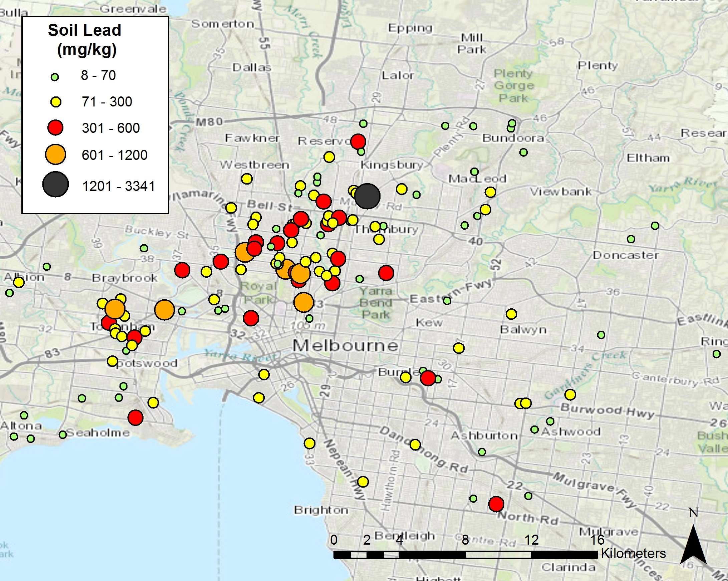This screenshot has height=581, width=728.
Task: Select the red marker near Burnley label
Action: coord(428,378)
